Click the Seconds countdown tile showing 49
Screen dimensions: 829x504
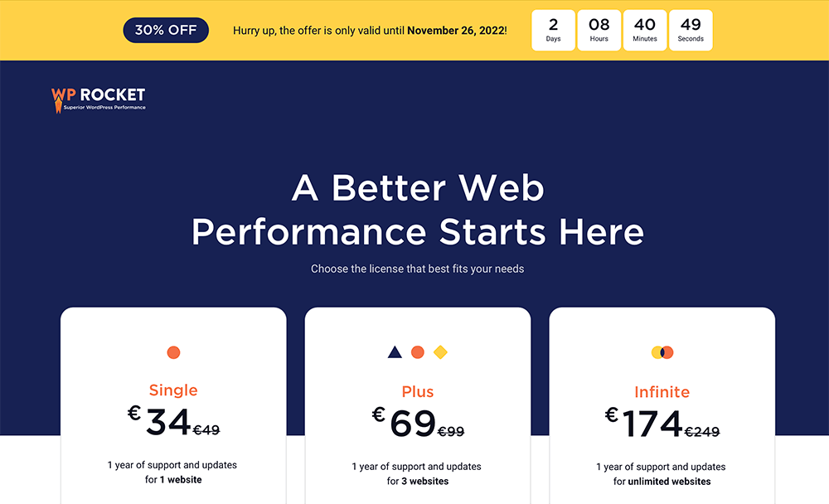pos(691,29)
